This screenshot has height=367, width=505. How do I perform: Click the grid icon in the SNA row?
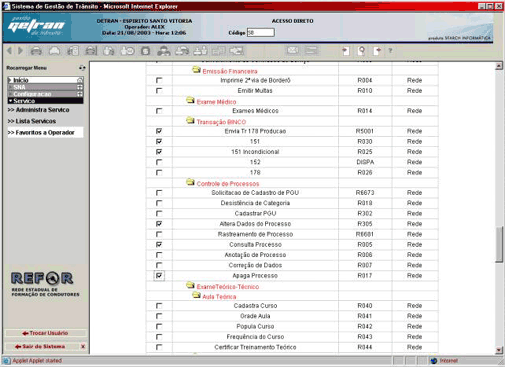pos(80,87)
